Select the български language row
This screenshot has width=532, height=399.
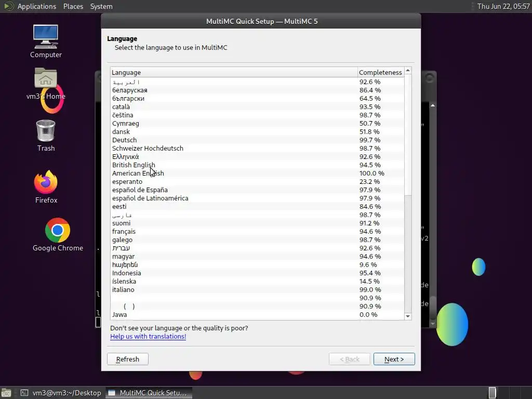tap(257, 98)
